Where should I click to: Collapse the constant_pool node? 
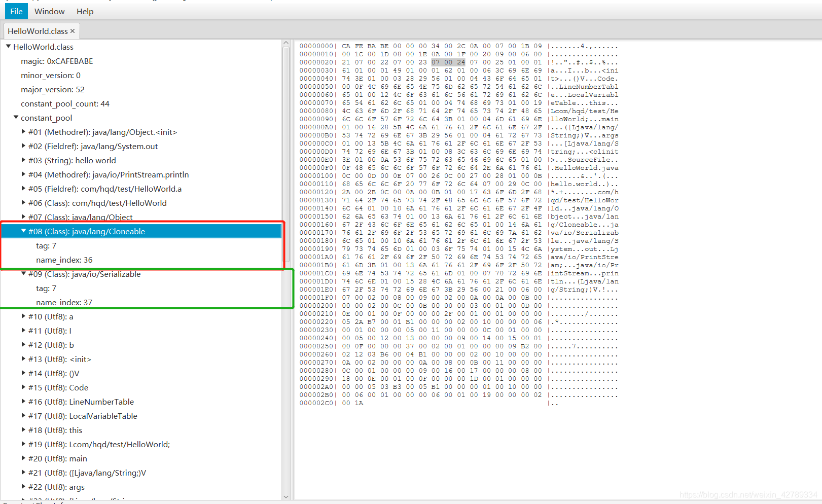point(16,117)
